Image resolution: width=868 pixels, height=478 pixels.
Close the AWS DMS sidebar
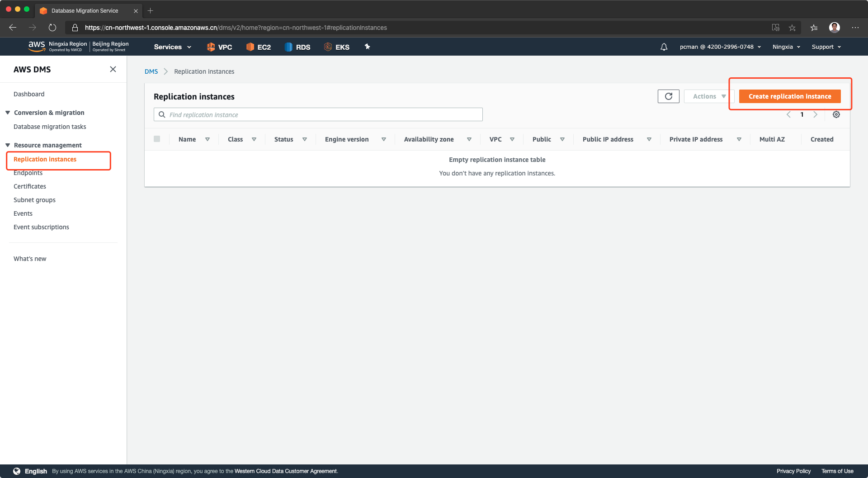coord(113,69)
